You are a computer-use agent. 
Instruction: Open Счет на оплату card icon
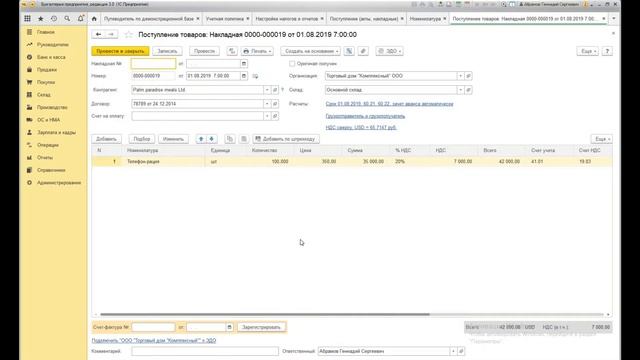pos(275,116)
